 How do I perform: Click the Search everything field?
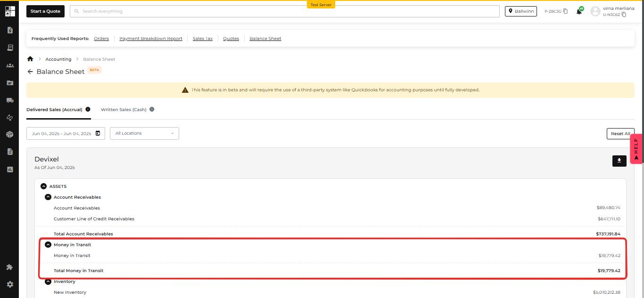click(284, 11)
